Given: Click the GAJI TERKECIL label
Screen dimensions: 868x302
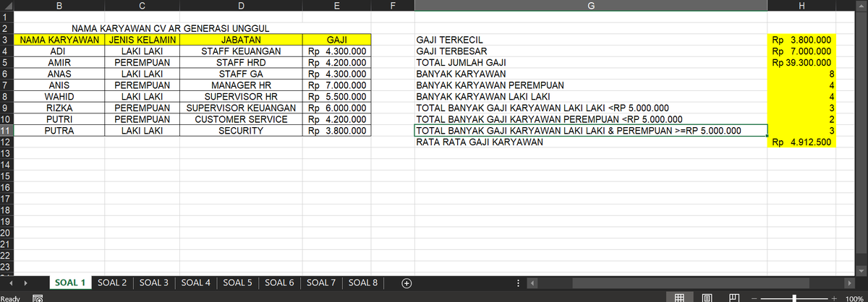Looking at the screenshot, I should (x=450, y=40).
